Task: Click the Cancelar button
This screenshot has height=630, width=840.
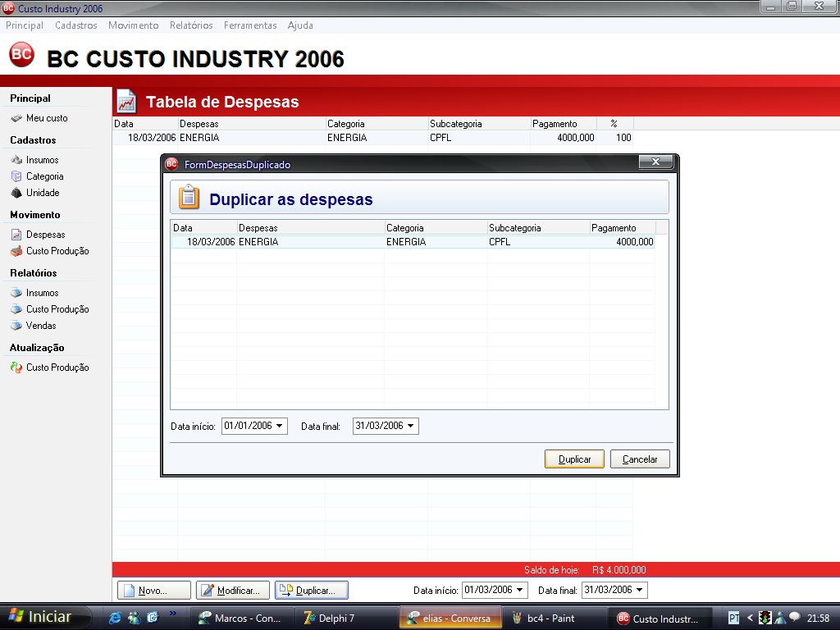Action: [x=640, y=459]
